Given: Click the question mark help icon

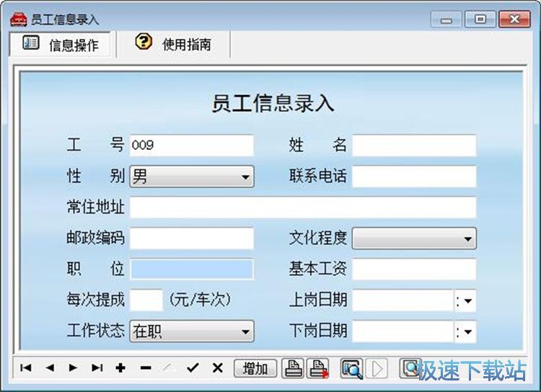Looking at the screenshot, I should 144,42.
